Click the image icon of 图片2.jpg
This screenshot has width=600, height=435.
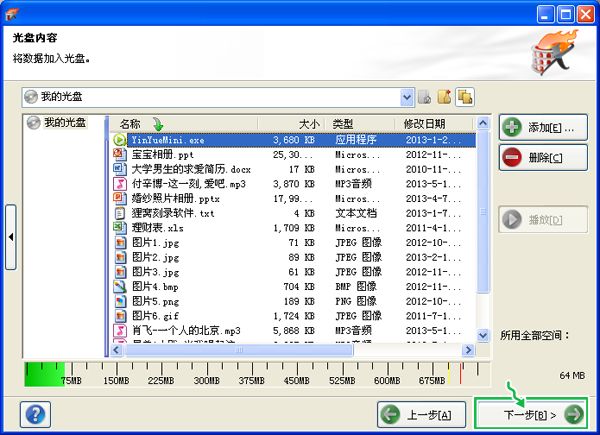[x=120, y=257]
